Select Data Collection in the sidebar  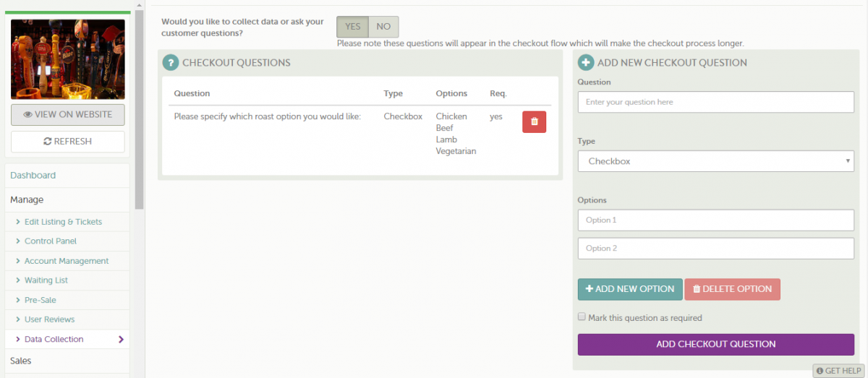[x=54, y=339]
